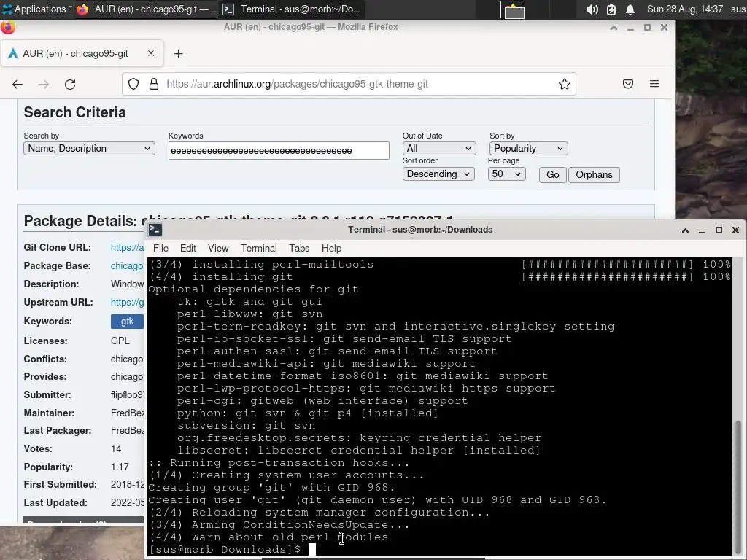Open the Upstream URL link

[x=127, y=303]
